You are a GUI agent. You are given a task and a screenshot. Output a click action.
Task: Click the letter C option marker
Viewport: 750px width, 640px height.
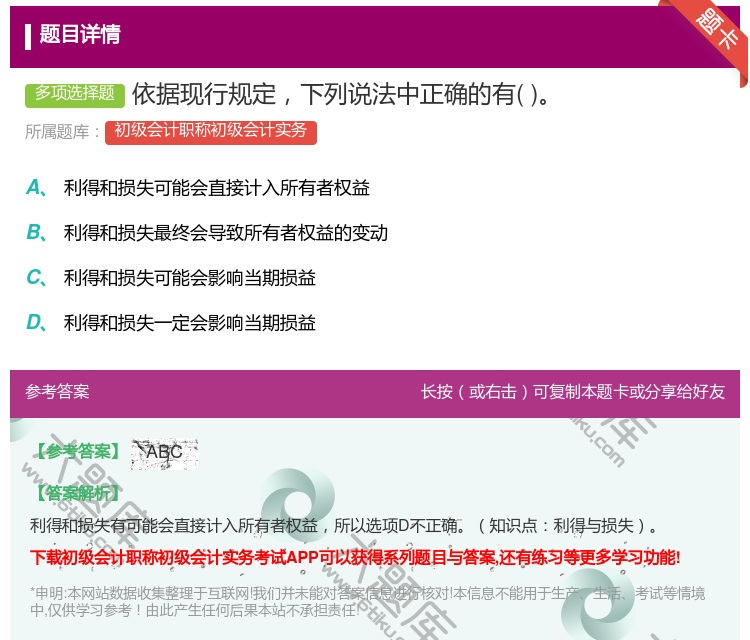click(x=36, y=278)
